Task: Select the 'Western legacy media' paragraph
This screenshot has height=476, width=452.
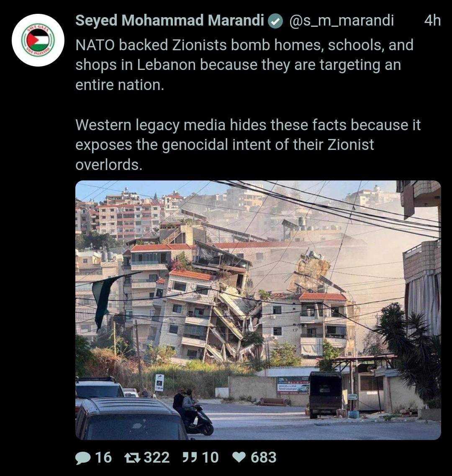Action: tap(248, 145)
